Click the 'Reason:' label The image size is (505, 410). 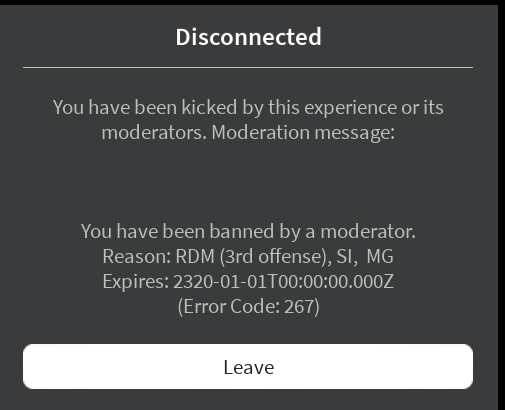click(137, 256)
